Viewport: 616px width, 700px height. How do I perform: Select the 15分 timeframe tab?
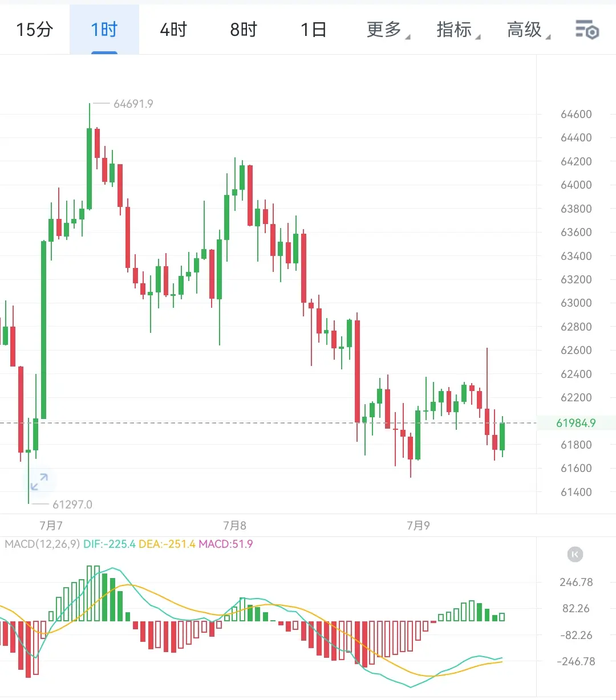[34, 30]
